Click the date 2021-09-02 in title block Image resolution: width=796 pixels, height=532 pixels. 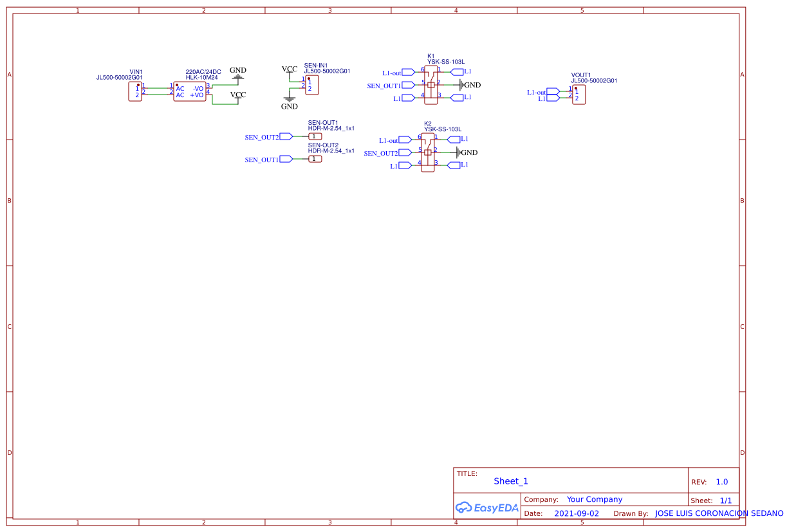click(577, 513)
